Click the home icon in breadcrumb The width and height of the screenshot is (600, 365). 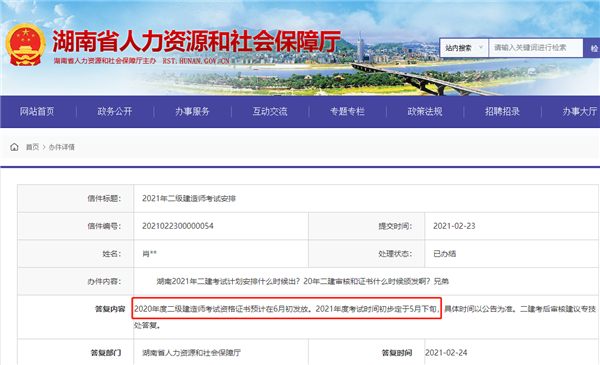tap(14, 147)
